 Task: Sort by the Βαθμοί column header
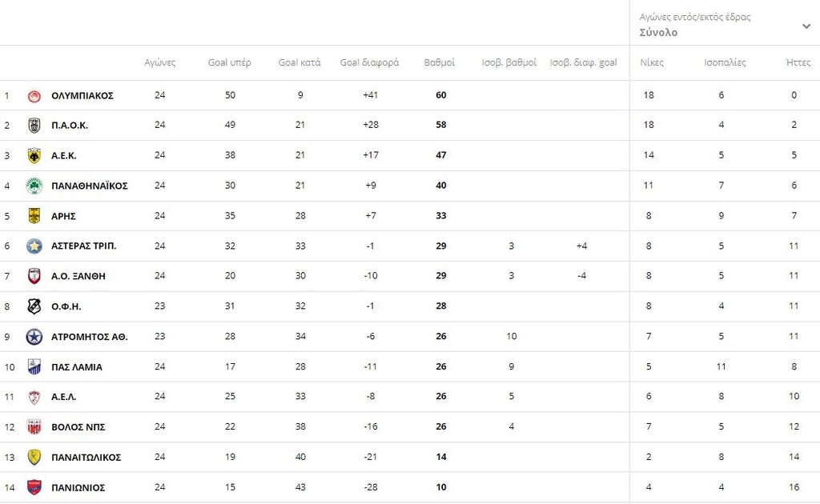(x=440, y=62)
